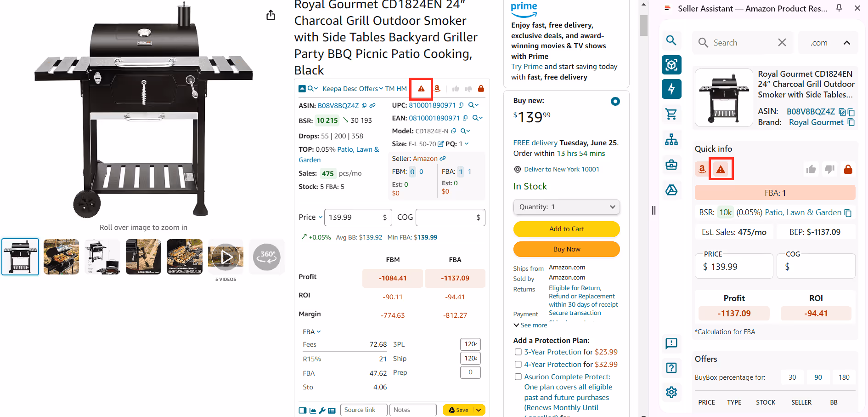Open Seller Assistant settings gear
The height and width of the screenshot is (417, 868).
(671, 392)
